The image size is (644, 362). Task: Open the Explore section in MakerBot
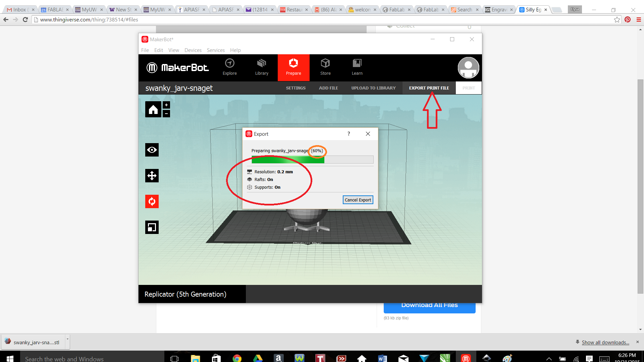click(230, 67)
